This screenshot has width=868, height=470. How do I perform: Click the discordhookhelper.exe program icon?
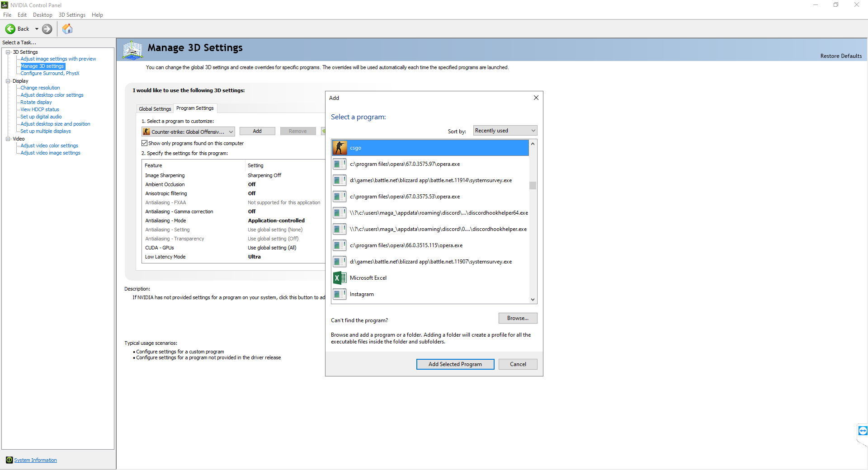click(x=340, y=229)
